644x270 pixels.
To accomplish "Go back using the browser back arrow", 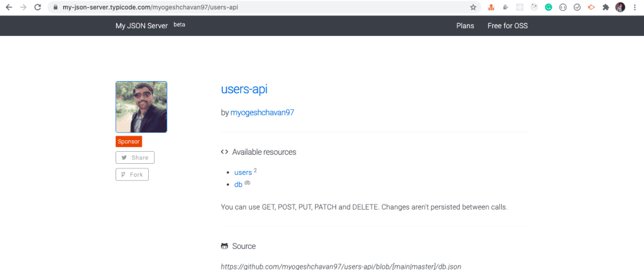I will pyautogui.click(x=8, y=8).
